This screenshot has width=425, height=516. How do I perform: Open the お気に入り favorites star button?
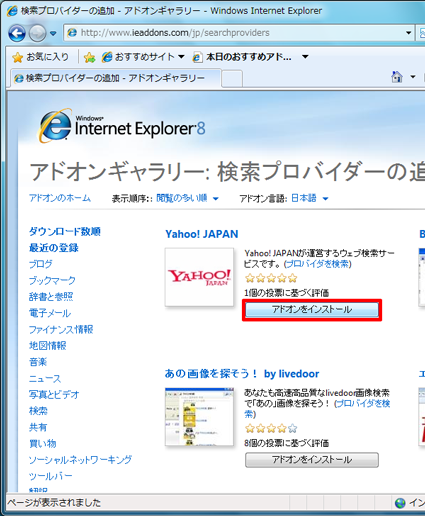tap(40, 57)
